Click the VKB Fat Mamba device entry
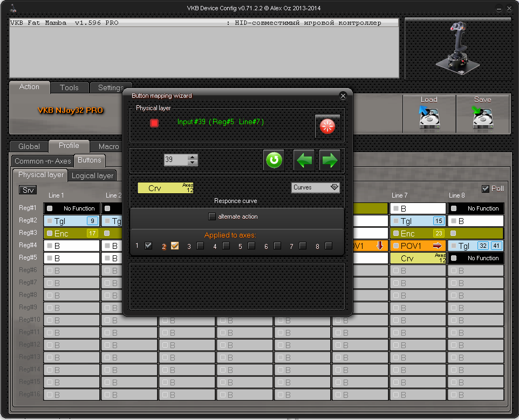The width and height of the screenshot is (519, 420). tap(204, 23)
